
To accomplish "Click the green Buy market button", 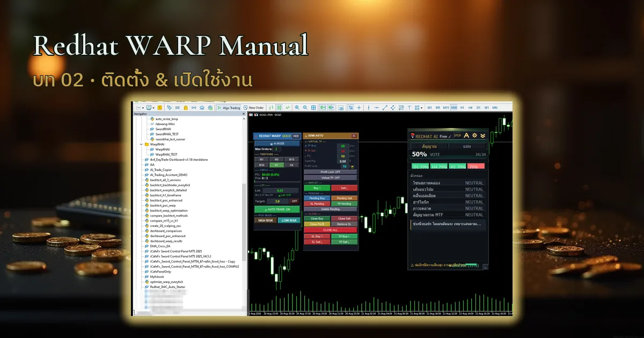I will 317,188.
